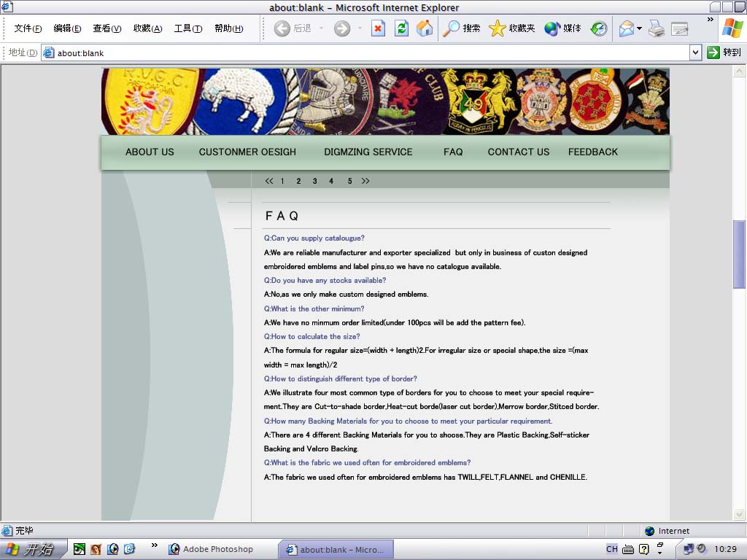747x560 pixels.
Task: Click second quick launch icon on taskbar
Action: pyautogui.click(x=96, y=549)
